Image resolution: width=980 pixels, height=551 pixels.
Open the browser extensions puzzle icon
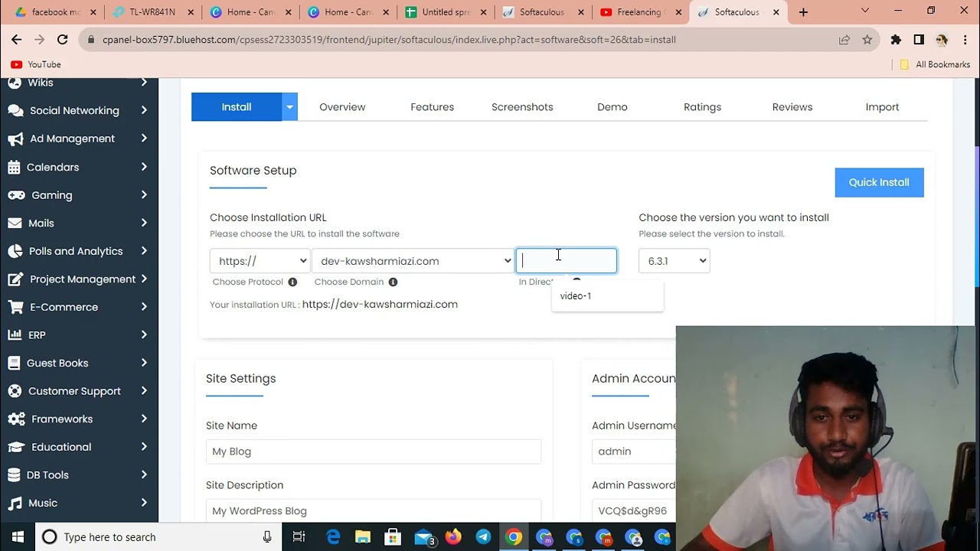click(896, 40)
